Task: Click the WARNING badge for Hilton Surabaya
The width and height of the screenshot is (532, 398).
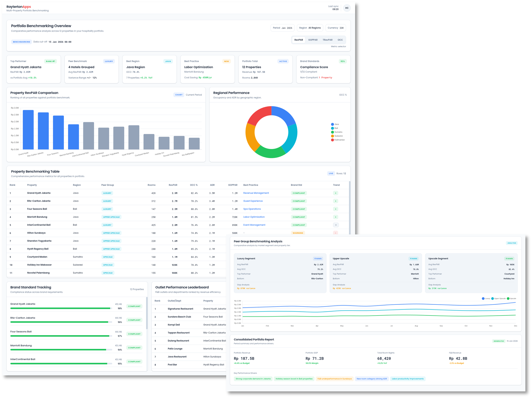Action: click(298, 233)
